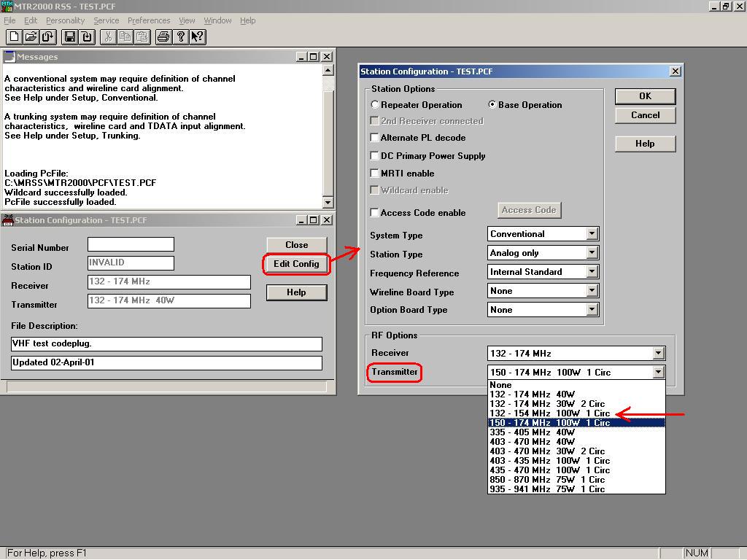Open the System Type dropdown
Screen dimensions: 747x560
click(x=592, y=234)
